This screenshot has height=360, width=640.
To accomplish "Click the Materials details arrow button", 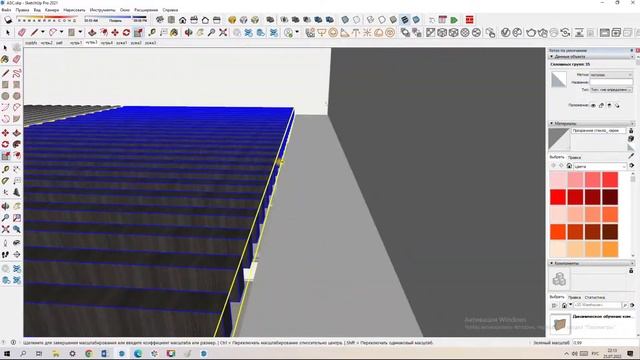I will 631,166.
